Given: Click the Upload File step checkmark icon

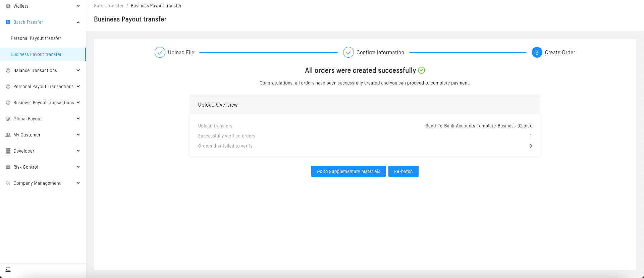Looking at the screenshot, I should click(x=160, y=52).
